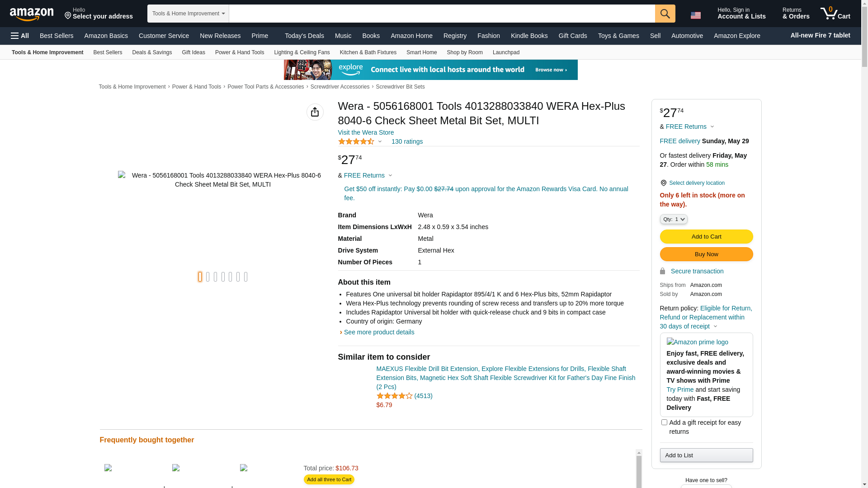
Task: Click the search magnifier button
Action: [665, 14]
